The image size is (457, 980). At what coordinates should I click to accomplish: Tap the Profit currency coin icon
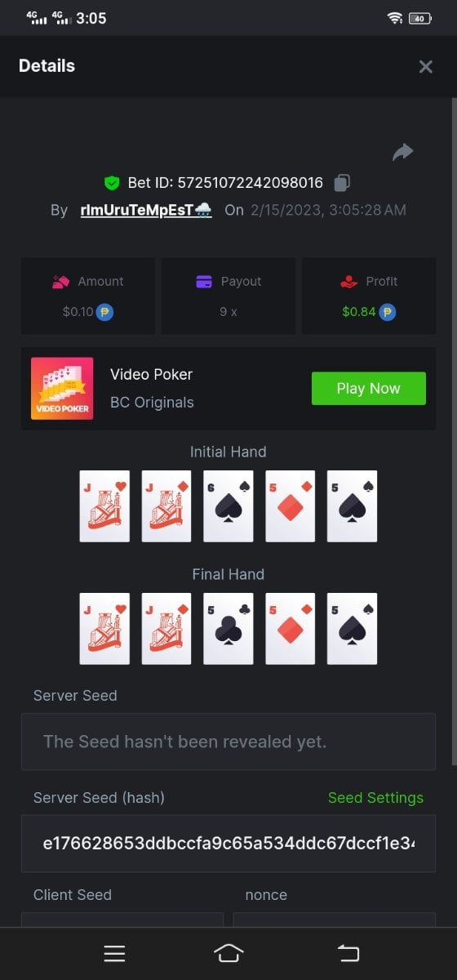click(387, 312)
